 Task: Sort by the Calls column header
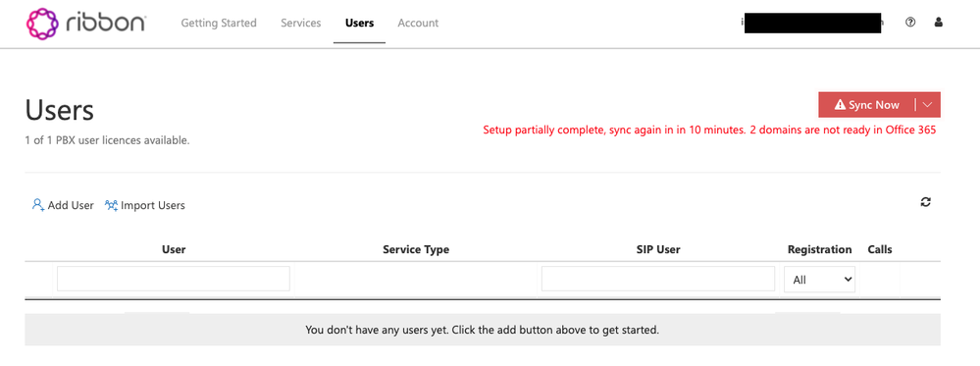click(879, 249)
